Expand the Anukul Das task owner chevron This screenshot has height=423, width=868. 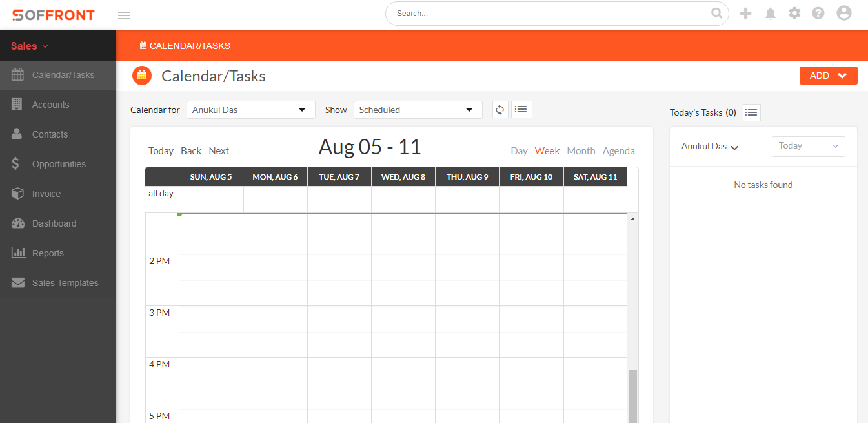point(734,147)
